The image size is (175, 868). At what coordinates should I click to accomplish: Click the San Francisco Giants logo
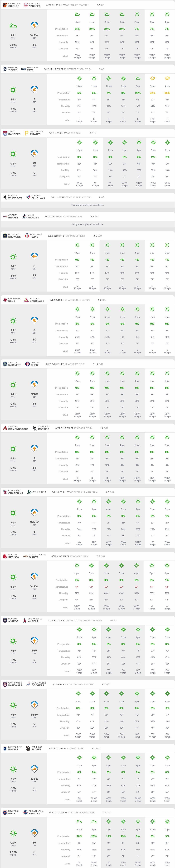point(25,556)
